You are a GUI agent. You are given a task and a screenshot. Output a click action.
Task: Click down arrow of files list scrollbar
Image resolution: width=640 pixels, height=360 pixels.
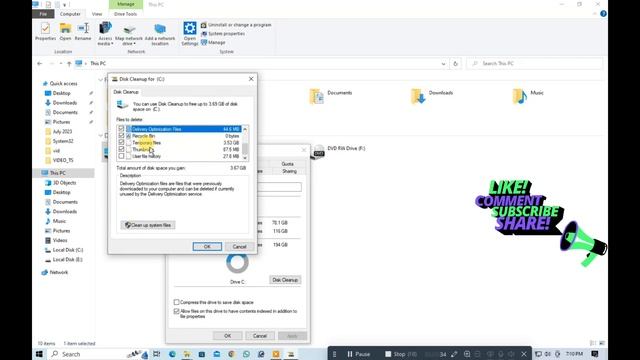(245, 157)
